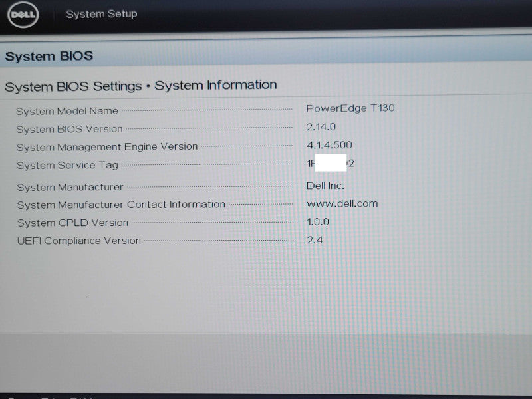Click the 2.14.0 BIOS version value
The height and width of the screenshot is (399, 532).
click(x=321, y=127)
